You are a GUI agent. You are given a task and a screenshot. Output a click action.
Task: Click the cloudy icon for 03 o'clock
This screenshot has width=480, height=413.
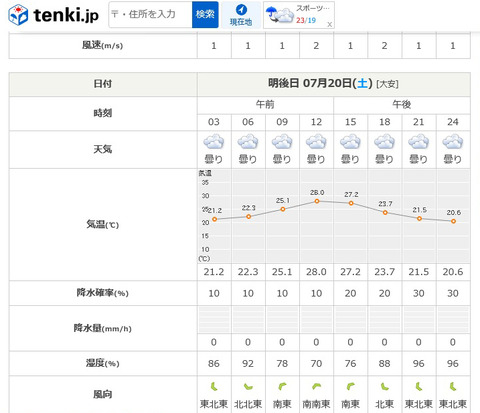click(x=214, y=142)
